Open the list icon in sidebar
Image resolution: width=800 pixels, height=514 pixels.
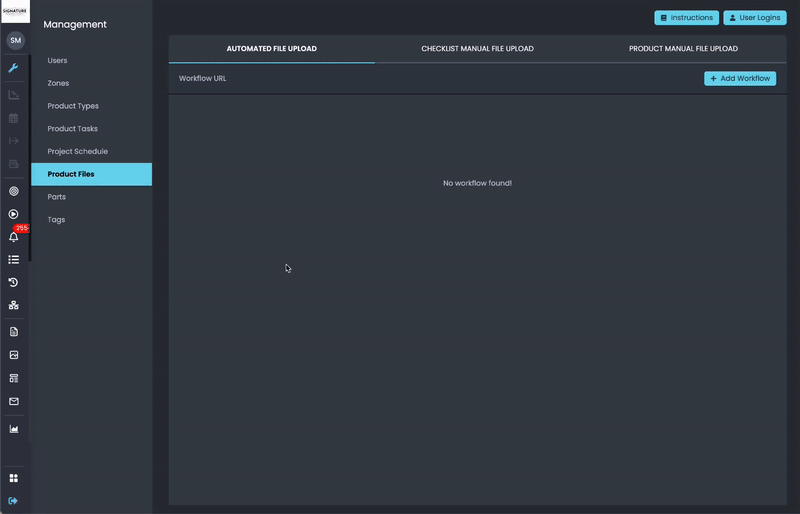14,260
